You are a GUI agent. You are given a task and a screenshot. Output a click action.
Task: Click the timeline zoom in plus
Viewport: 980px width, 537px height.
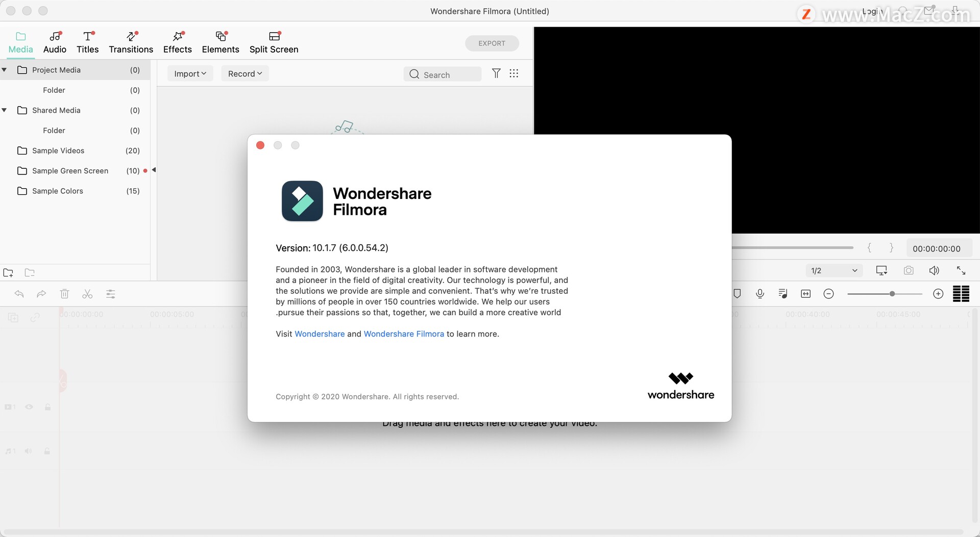(x=938, y=294)
